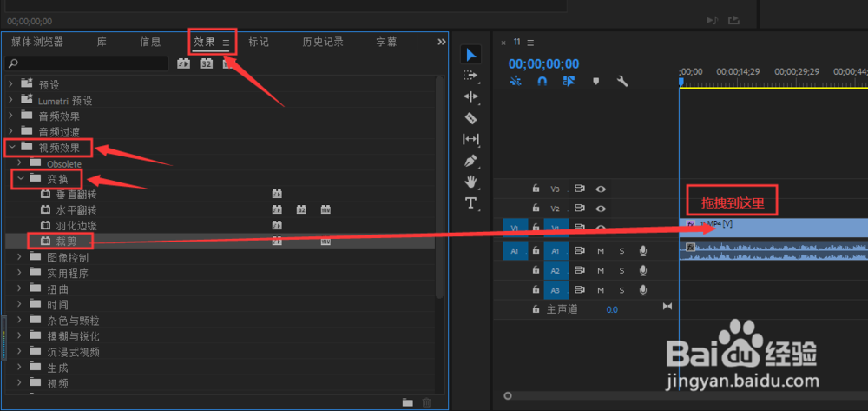The image size is (868, 411).
Task: Show hidden panel tabs with double chevron
Action: pos(441,42)
